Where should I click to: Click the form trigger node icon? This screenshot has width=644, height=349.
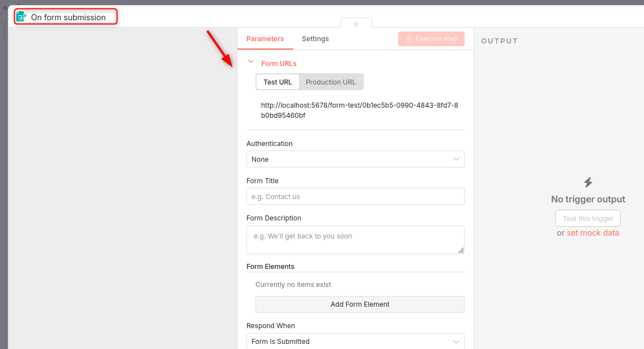click(21, 17)
